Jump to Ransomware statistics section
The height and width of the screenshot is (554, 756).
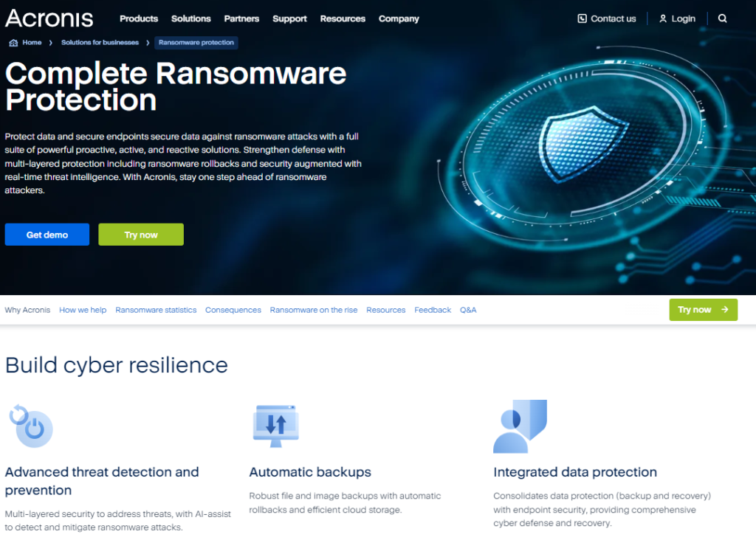pyautogui.click(x=156, y=310)
